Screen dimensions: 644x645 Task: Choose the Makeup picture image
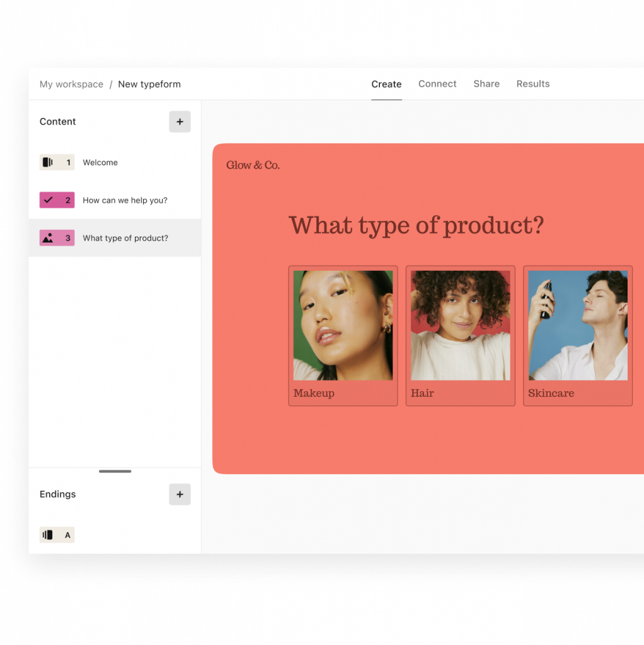coord(343,325)
